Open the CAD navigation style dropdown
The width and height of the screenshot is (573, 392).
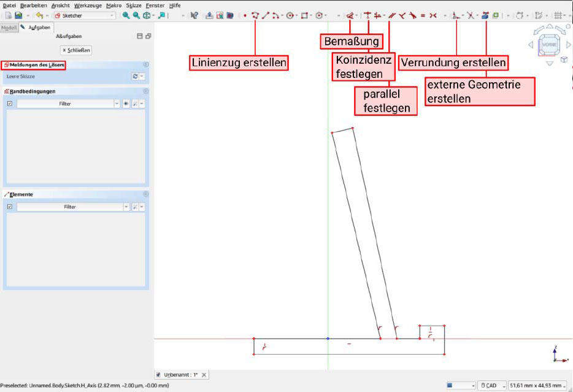[x=492, y=385]
